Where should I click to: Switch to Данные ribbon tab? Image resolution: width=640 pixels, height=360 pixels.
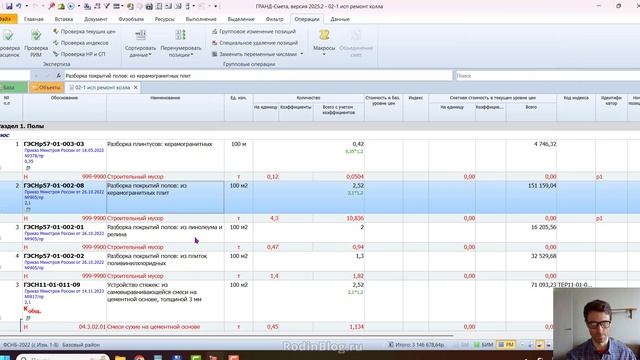[x=340, y=19]
